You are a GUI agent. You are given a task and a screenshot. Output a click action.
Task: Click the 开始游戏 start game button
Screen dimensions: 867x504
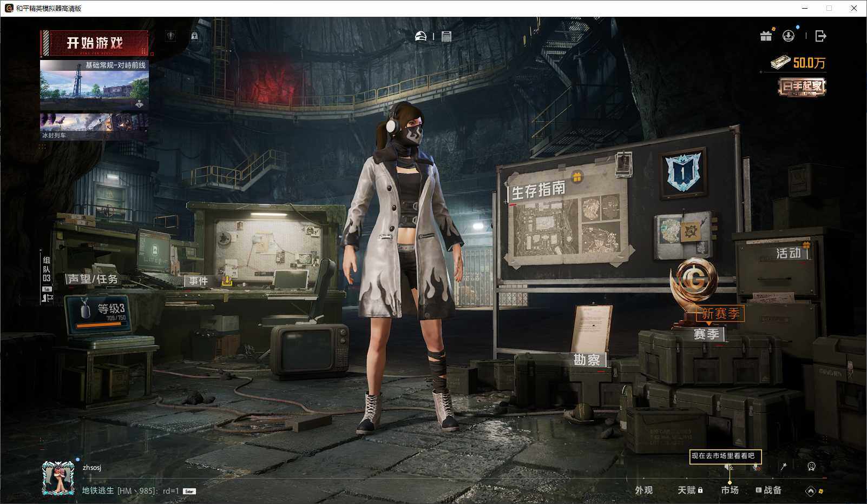pos(95,43)
